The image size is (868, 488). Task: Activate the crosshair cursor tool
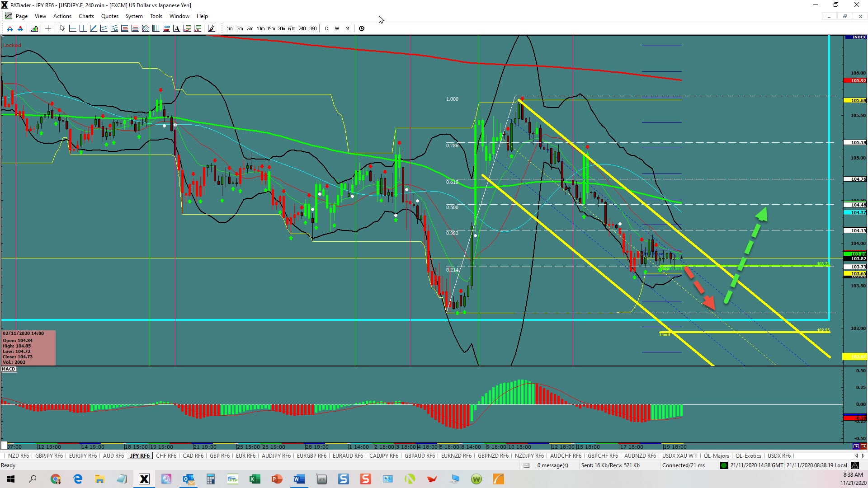point(48,28)
